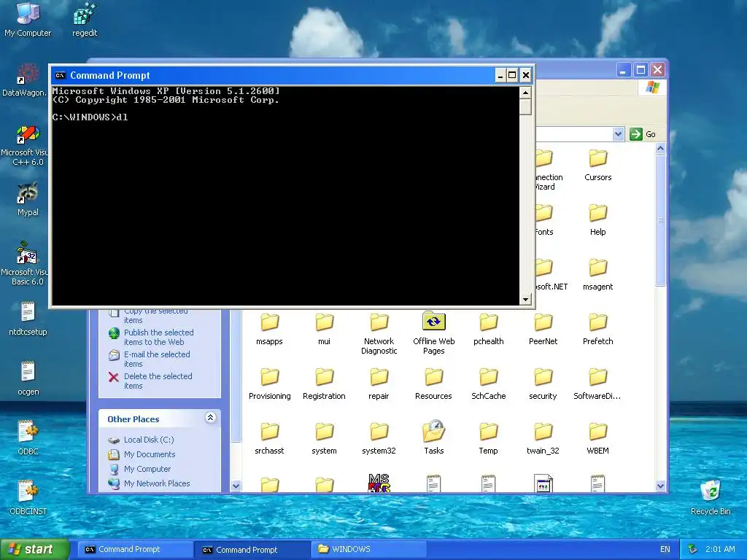Select the ODBC desktop file icon
Screen dimensions: 747x560
[28, 437]
